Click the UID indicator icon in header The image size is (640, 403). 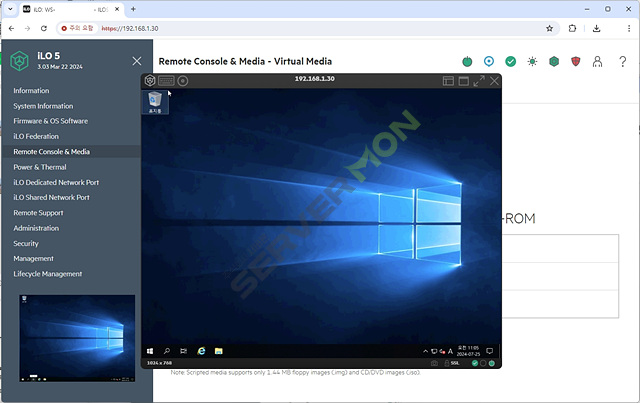[x=489, y=61]
